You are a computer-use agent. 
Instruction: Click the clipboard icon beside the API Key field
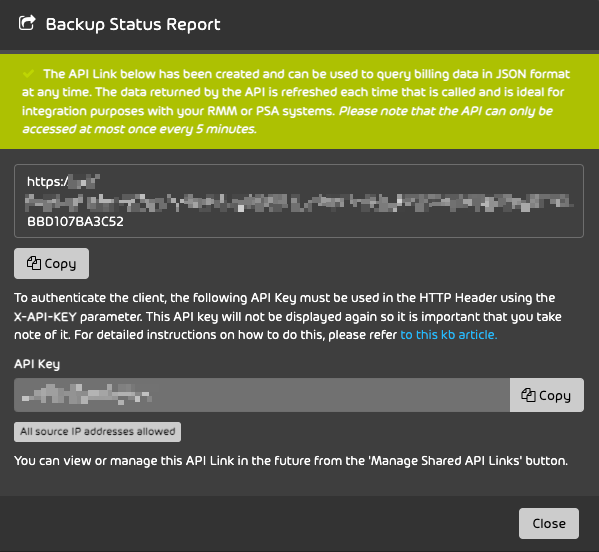[528, 395]
